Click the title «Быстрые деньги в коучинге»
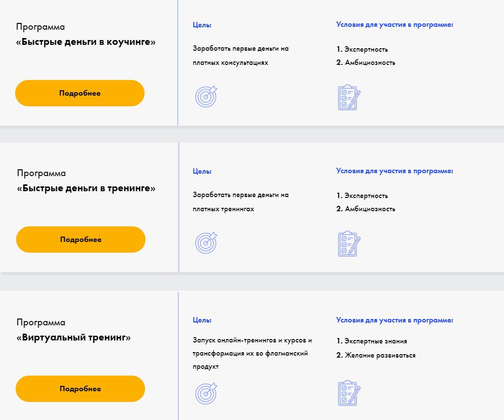 coord(86,42)
